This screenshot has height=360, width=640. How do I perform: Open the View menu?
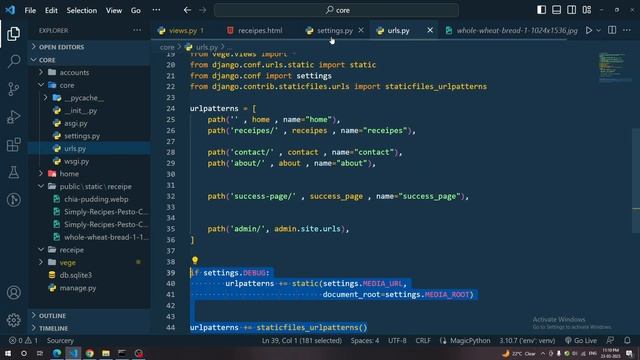point(113,10)
